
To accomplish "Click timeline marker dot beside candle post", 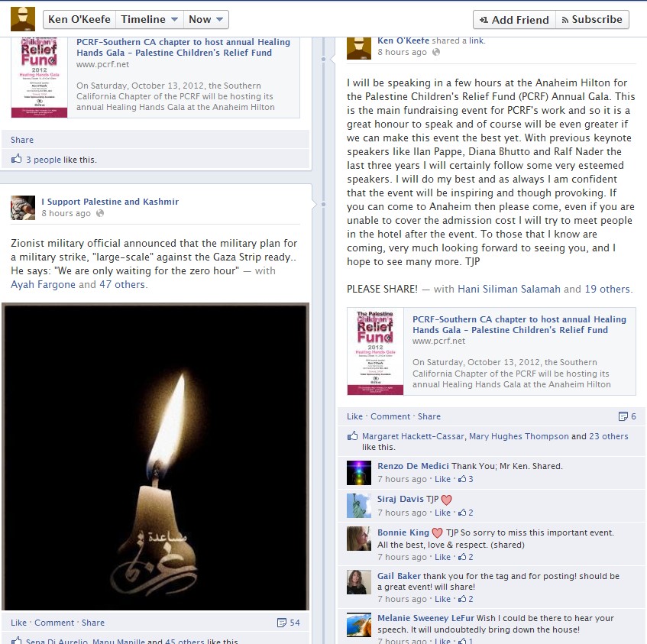I will pyautogui.click(x=323, y=204).
